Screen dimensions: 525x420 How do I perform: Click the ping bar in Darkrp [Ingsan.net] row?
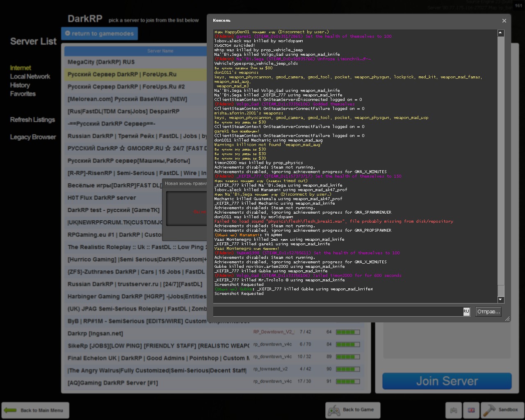pyautogui.click(x=348, y=332)
